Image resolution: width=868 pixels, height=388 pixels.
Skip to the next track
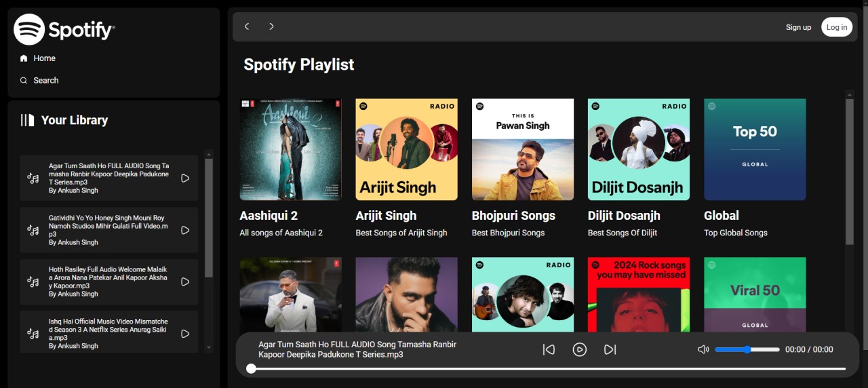(x=610, y=349)
